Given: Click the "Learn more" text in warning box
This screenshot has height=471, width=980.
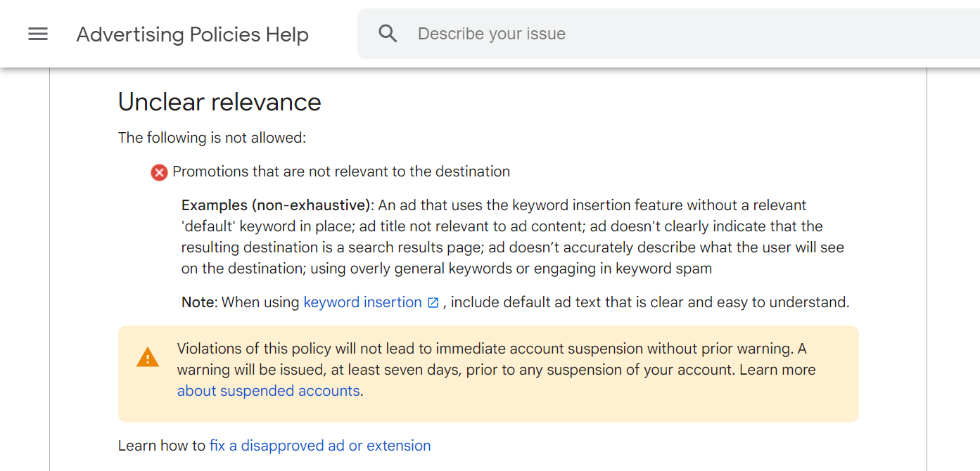Looking at the screenshot, I should [x=777, y=370].
